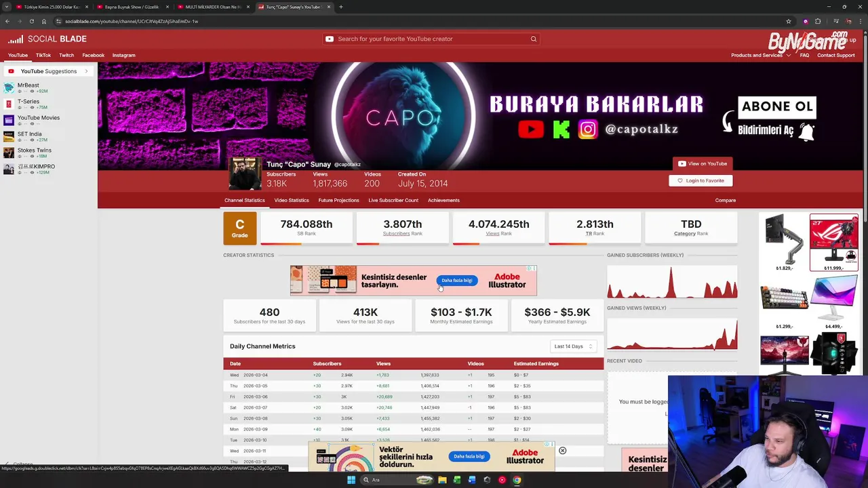The width and height of the screenshot is (868, 488).
Task: Open Stokes Twins suggestion icon
Action: coord(8,152)
